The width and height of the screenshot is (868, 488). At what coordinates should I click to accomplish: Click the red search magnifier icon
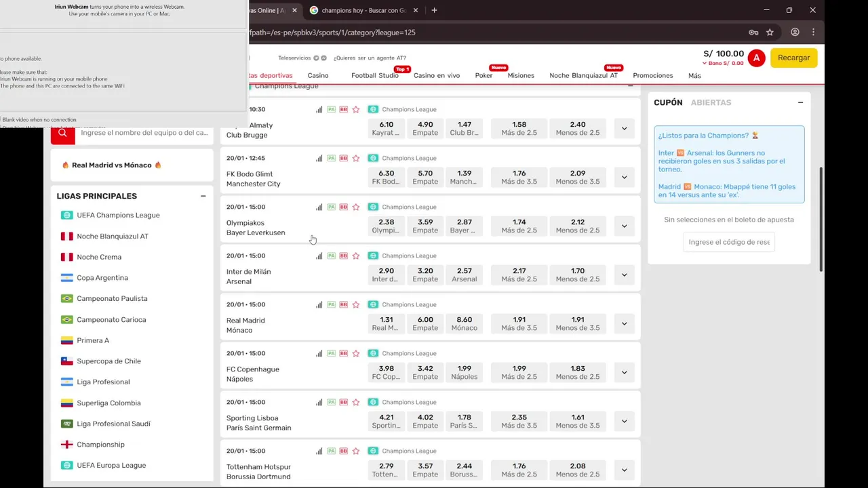[x=62, y=133]
